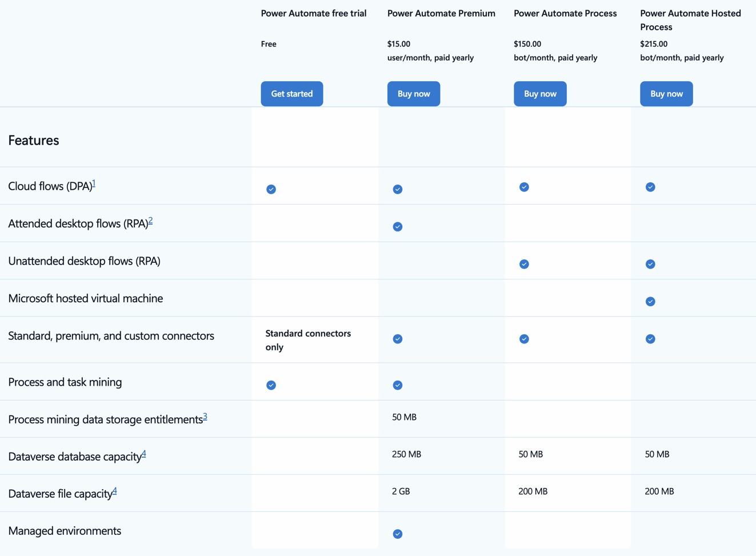Click 'Standard, premium, and custom connectors' row label
Screen dimensions: 756x556
(111, 336)
